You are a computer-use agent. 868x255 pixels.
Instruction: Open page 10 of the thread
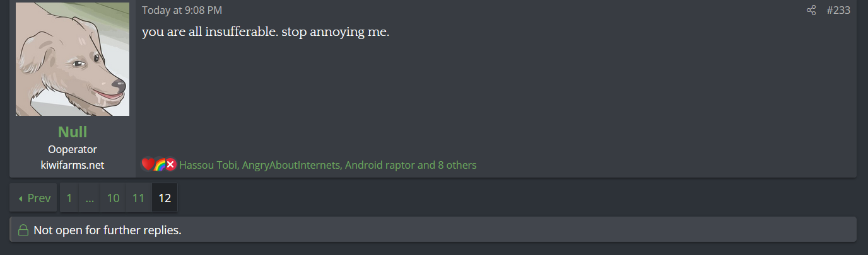tap(113, 198)
